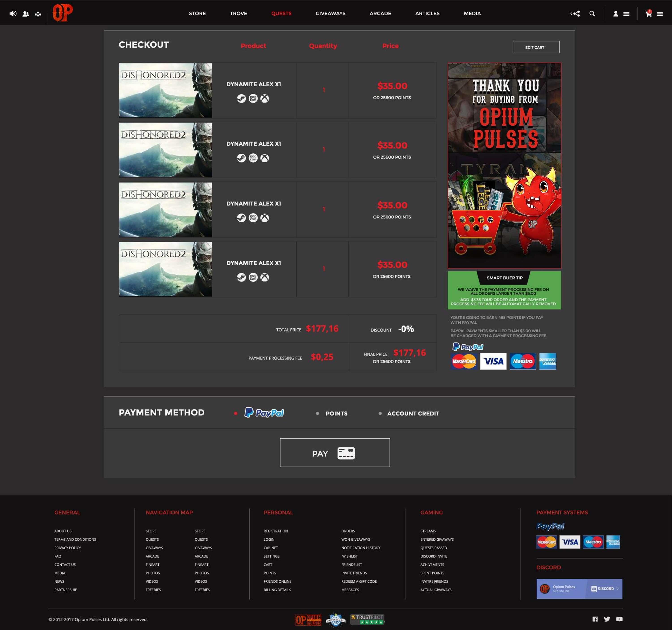Click MasterCard logo beside checkout totals
Screen dimensions: 672x630
click(x=464, y=361)
